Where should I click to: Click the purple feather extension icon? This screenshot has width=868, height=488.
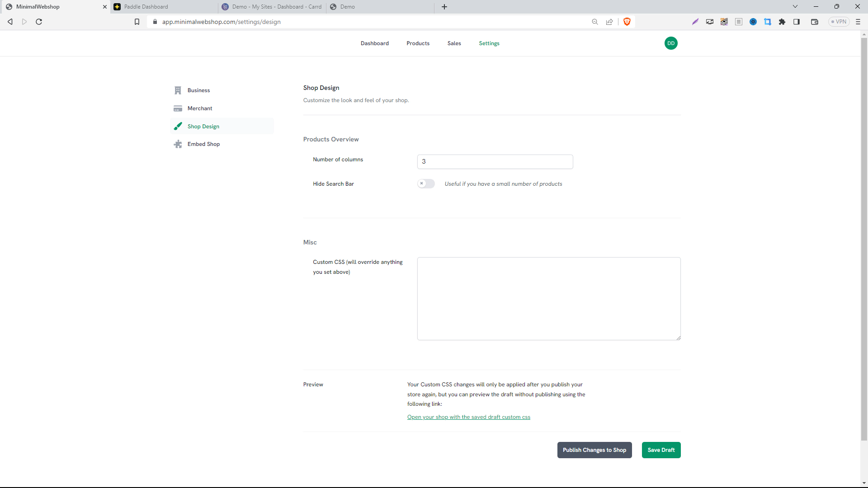pos(695,22)
